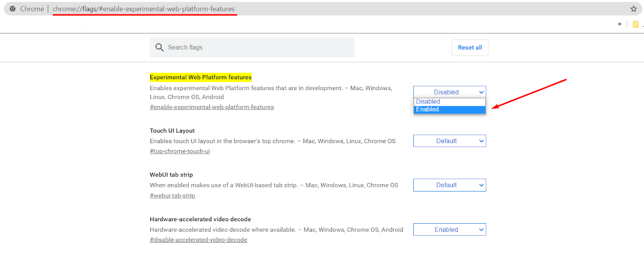Open Experimental Web Platform features dropdown
The width and height of the screenshot is (644, 253).
450,92
